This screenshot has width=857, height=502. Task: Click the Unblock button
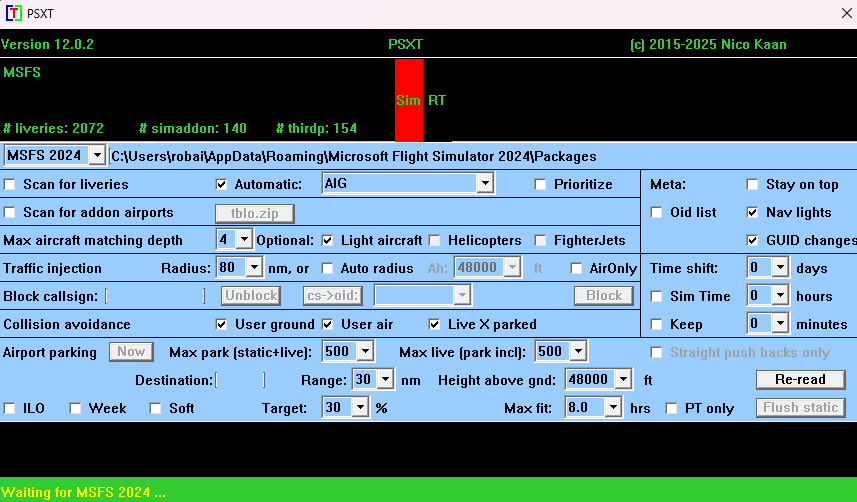(251, 296)
